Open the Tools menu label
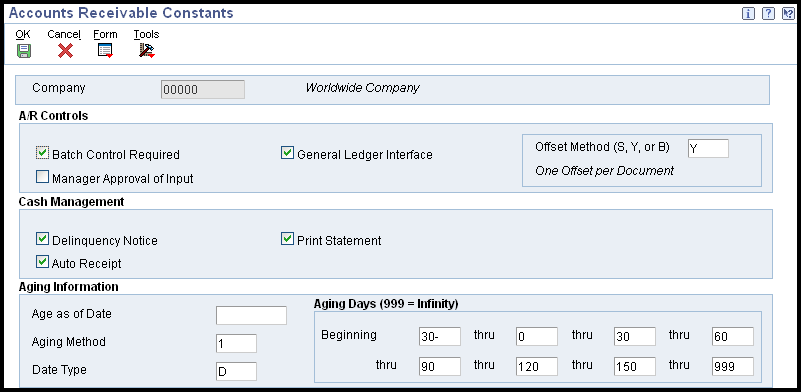Screen dimensions: 801x392 [147, 34]
